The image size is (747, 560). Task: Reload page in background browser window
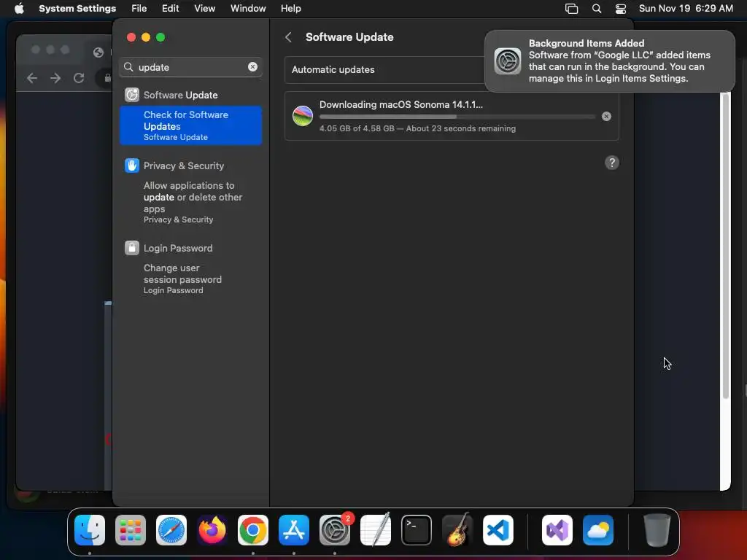[79, 78]
